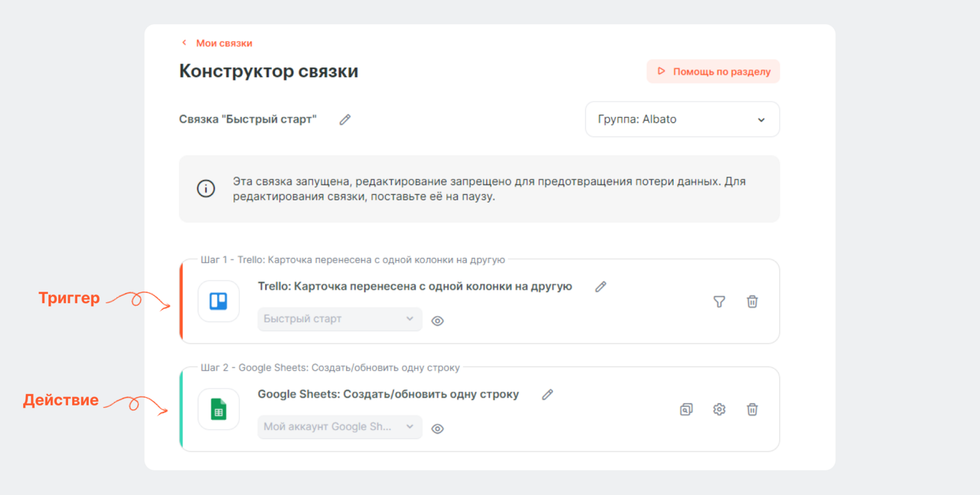980x495 pixels.
Task: Open the Быстрый старт connection dropdown
Action: click(x=339, y=319)
